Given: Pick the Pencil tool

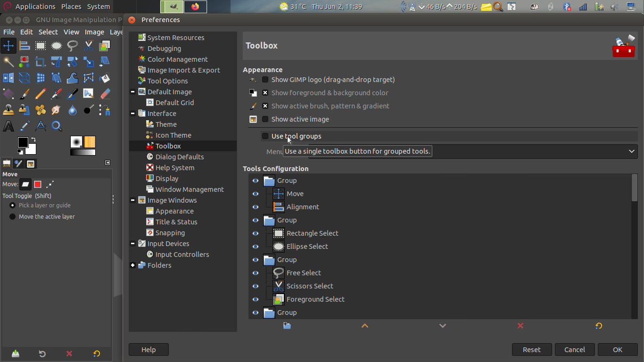Looking at the screenshot, I should point(41,94).
